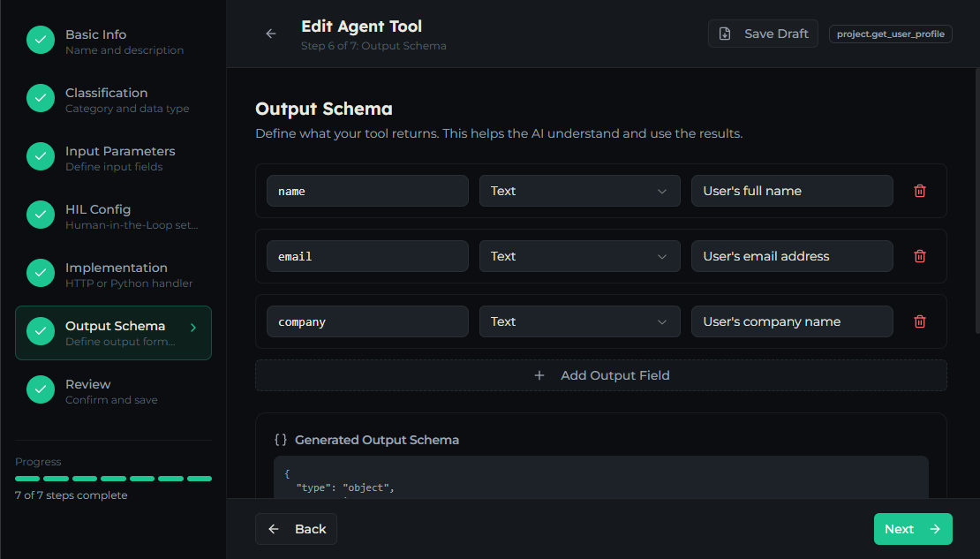Delete the name output field

919,191
